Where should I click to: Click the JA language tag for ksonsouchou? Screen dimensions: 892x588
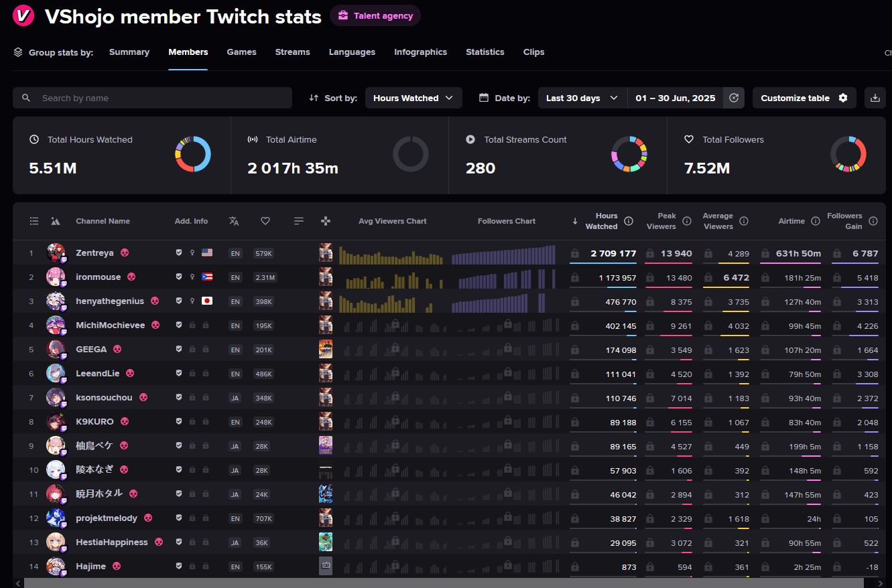235,398
